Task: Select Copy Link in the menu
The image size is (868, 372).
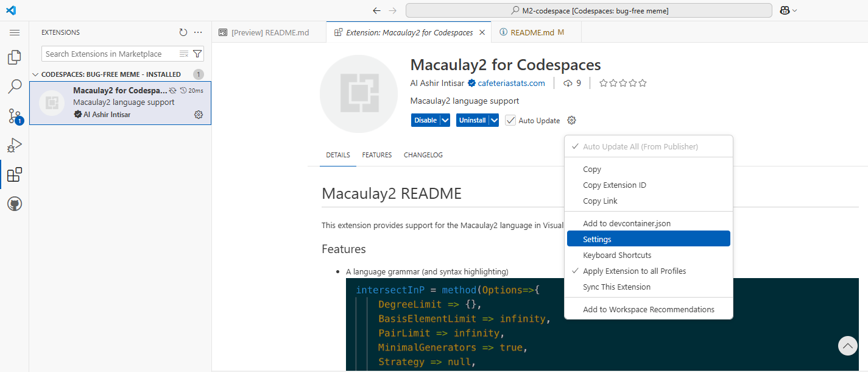Action: (x=649, y=201)
